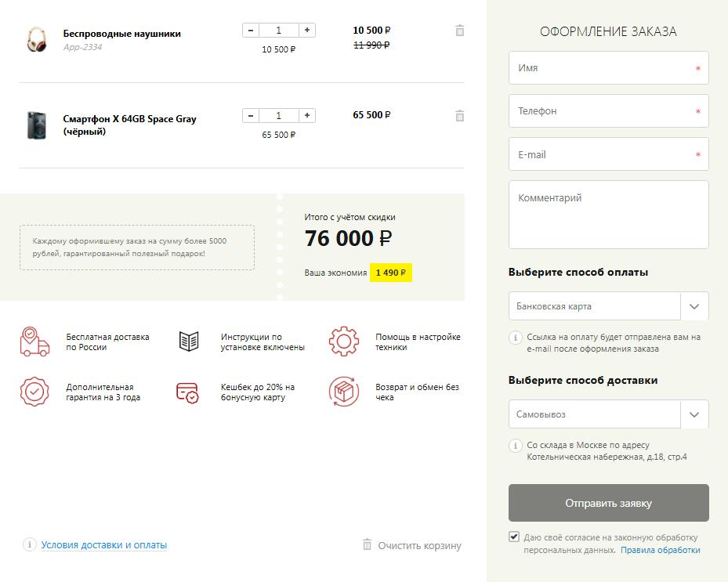Open Правила обработки link
728x582 pixels.
(661, 550)
